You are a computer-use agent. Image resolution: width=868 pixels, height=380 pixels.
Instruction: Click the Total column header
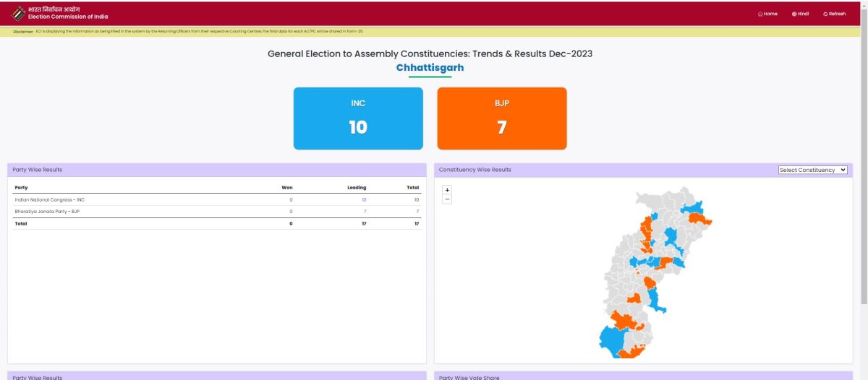(413, 187)
